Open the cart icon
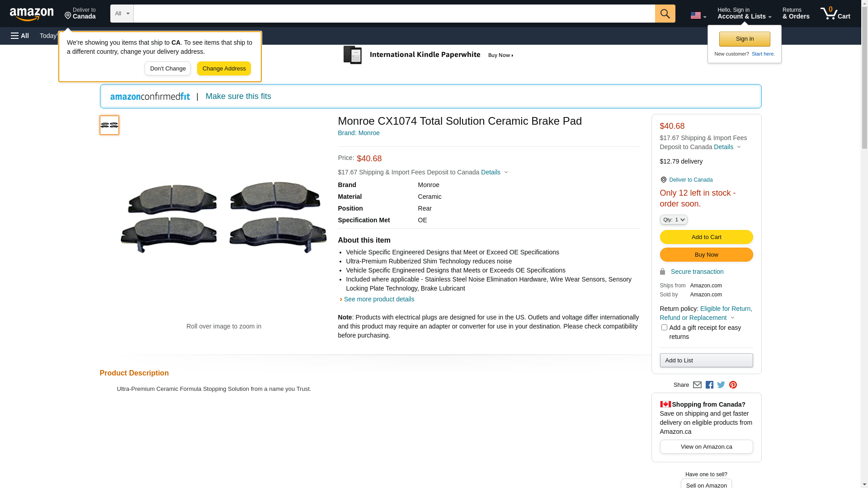 pyautogui.click(x=835, y=14)
